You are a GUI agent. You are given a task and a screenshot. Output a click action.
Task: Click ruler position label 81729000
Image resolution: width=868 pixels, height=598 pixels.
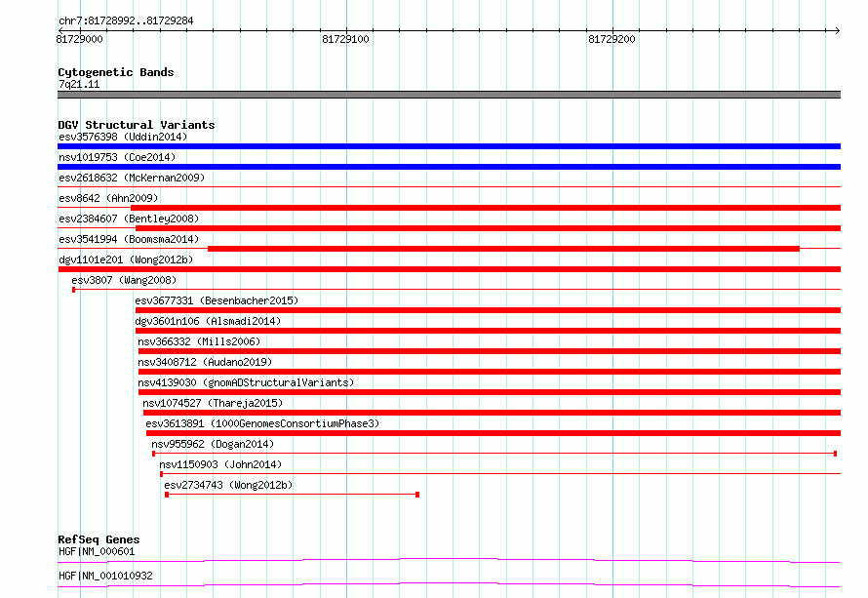[79, 39]
